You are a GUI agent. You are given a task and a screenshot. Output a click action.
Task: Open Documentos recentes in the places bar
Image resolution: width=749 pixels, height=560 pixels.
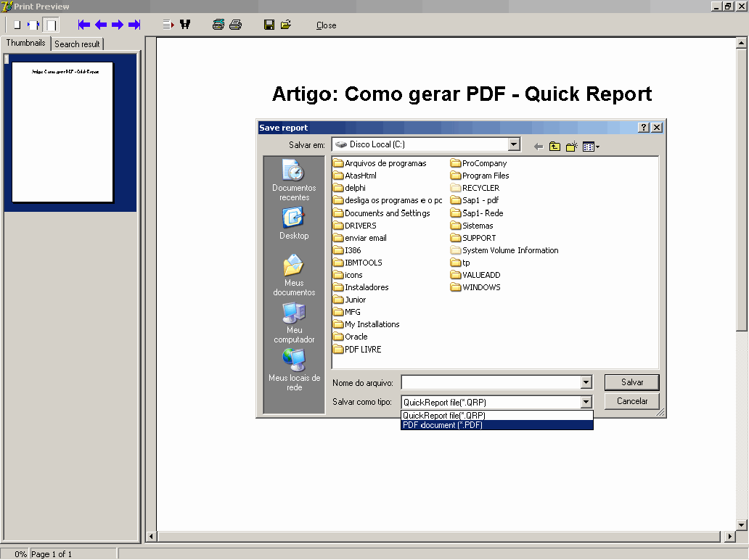pos(294,181)
